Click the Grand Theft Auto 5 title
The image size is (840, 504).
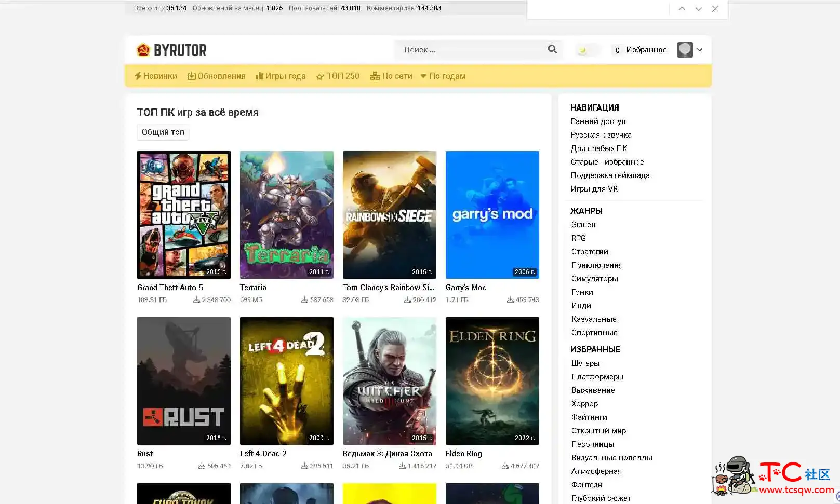(x=170, y=288)
